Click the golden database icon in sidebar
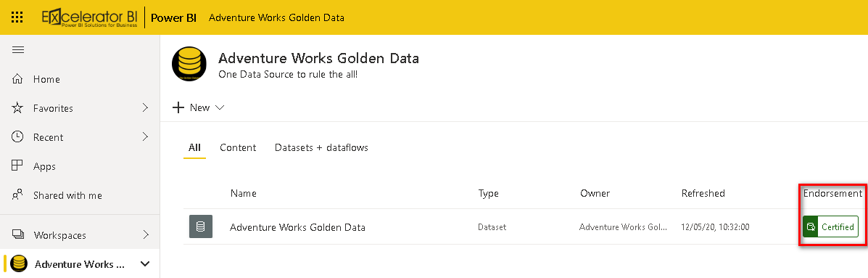 coord(19,263)
